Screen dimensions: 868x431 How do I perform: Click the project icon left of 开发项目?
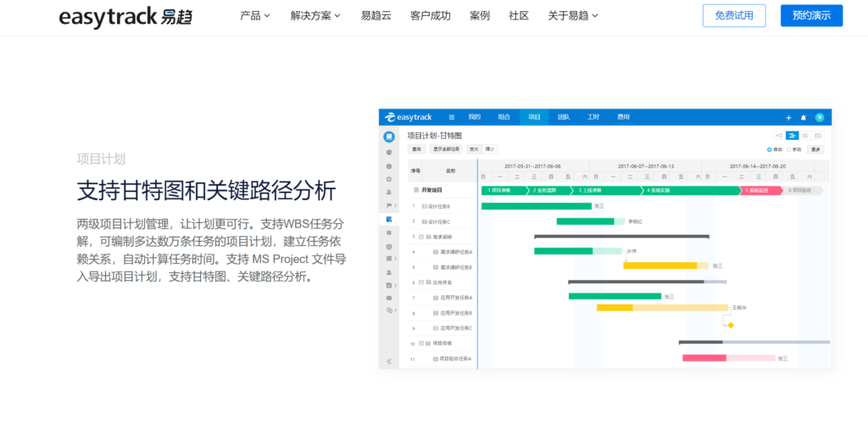coord(416,190)
